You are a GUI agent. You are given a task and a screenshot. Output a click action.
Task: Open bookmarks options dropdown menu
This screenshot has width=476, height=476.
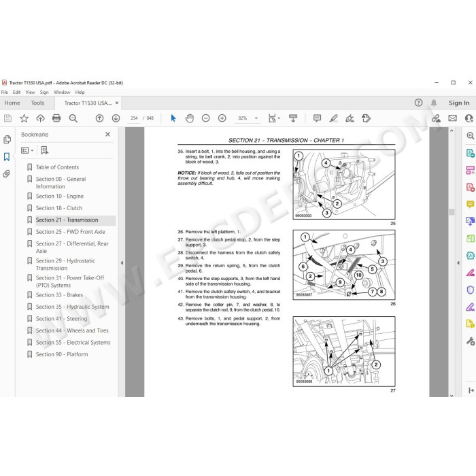27,150
